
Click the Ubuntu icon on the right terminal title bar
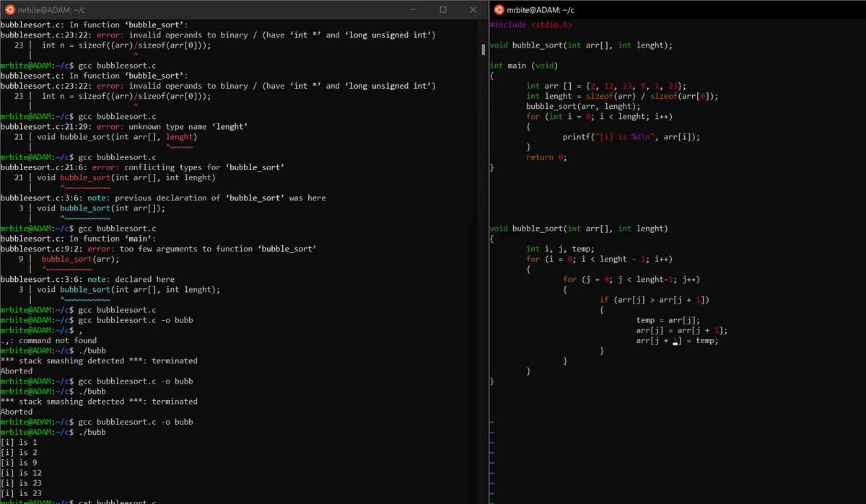pyautogui.click(x=499, y=9)
